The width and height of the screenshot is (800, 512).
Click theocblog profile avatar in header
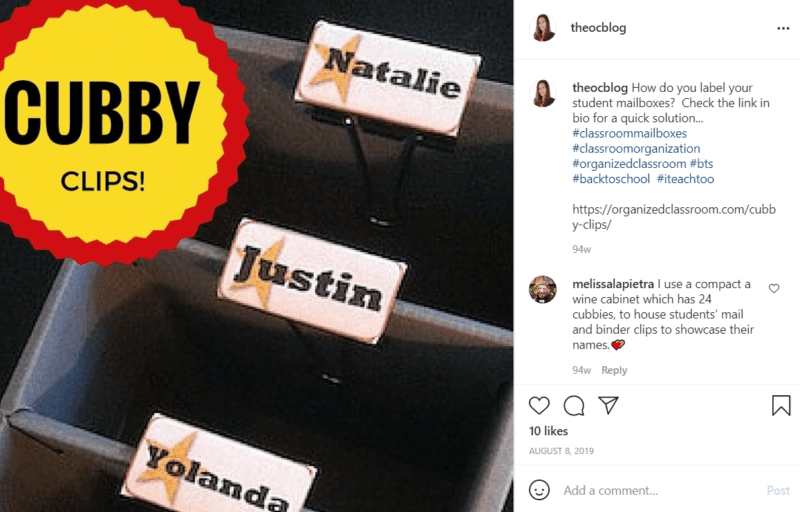coord(543,28)
